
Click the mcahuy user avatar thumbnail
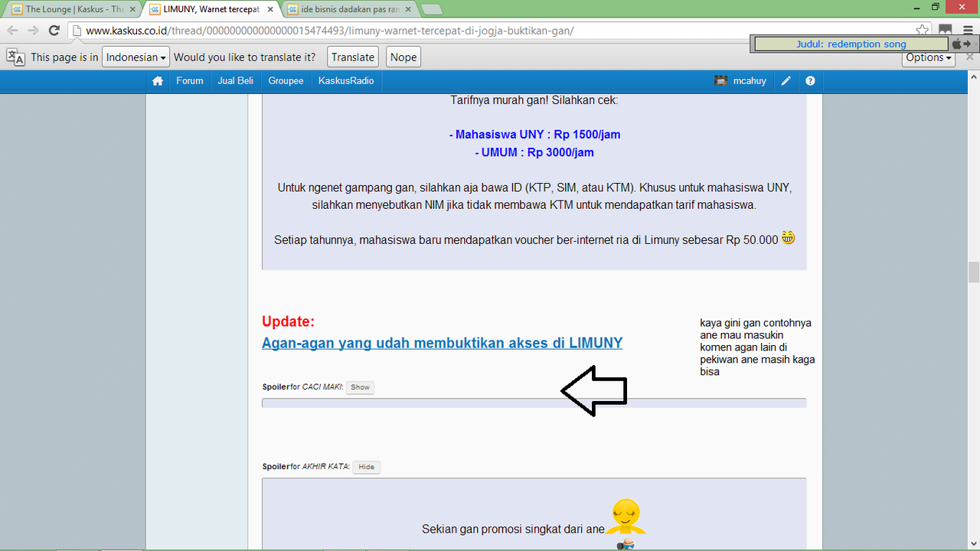point(721,80)
